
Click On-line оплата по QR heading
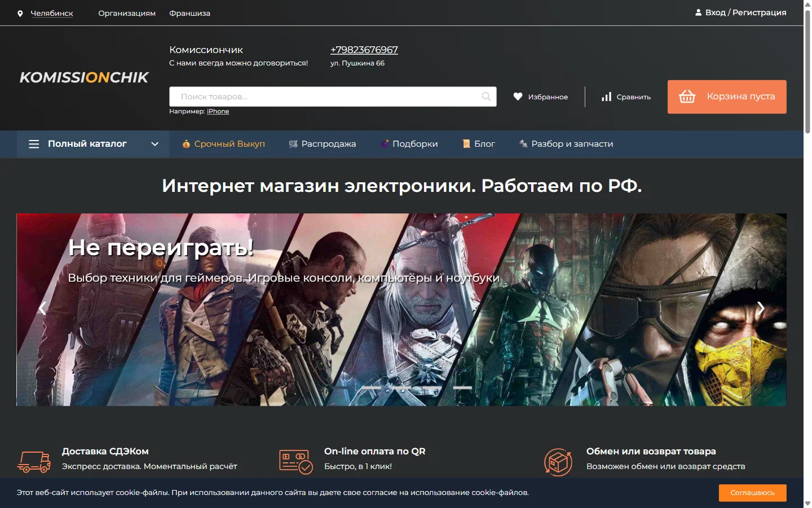coord(375,452)
